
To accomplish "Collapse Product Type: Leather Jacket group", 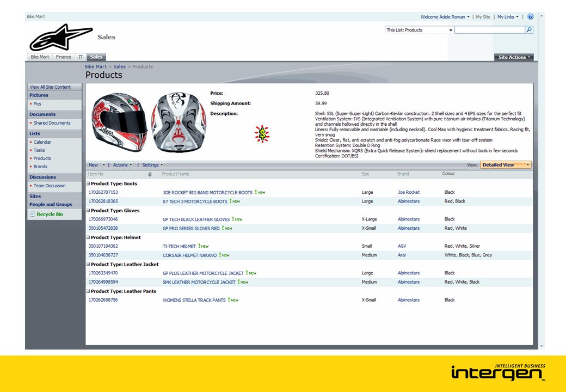I will (88, 264).
